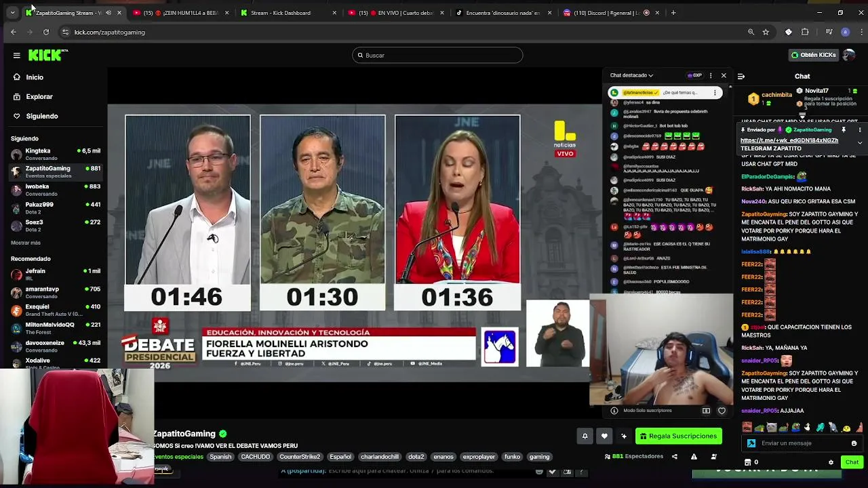Click the heart follow button under stream
Image resolution: width=868 pixels, height=488 pixels.
tap(604, 436)
